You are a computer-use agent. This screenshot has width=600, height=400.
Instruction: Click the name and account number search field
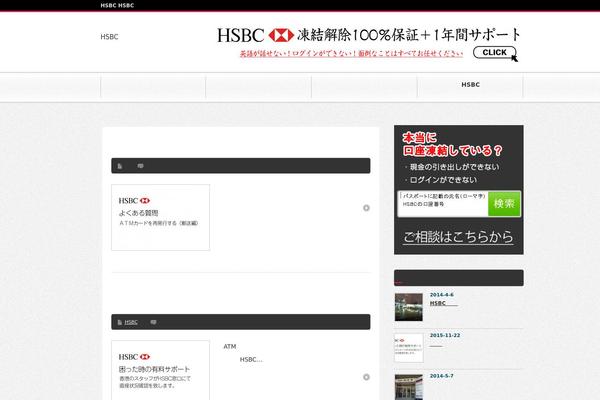click(443, 204)
